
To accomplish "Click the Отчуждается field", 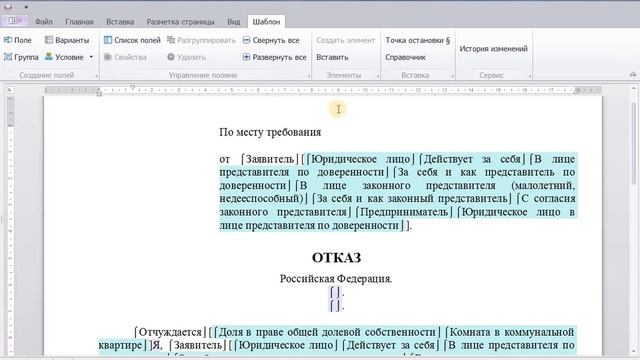I will click(170, 332).
